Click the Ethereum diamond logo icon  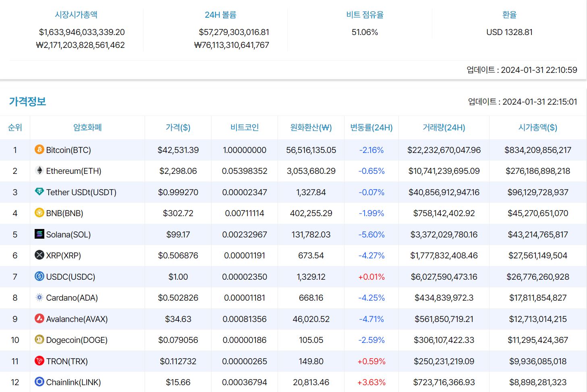pos(39,171)
